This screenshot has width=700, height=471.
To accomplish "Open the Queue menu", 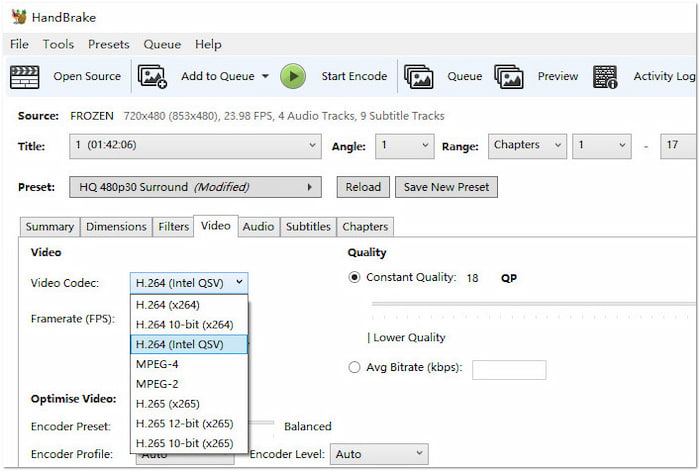I will pos(162,44).
